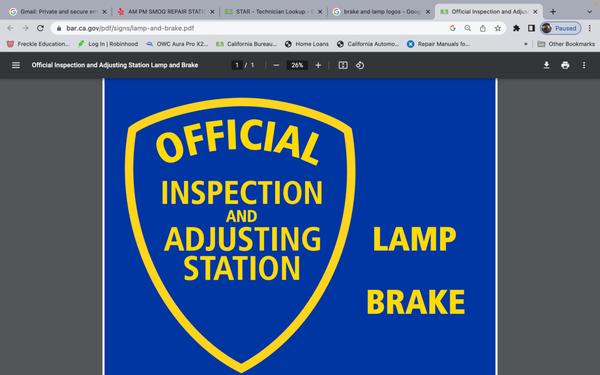Image resolution: width=600 pixels, height=375 pixels.
Task: Close the brake and lamp logos tab
Action: (428, 12)
